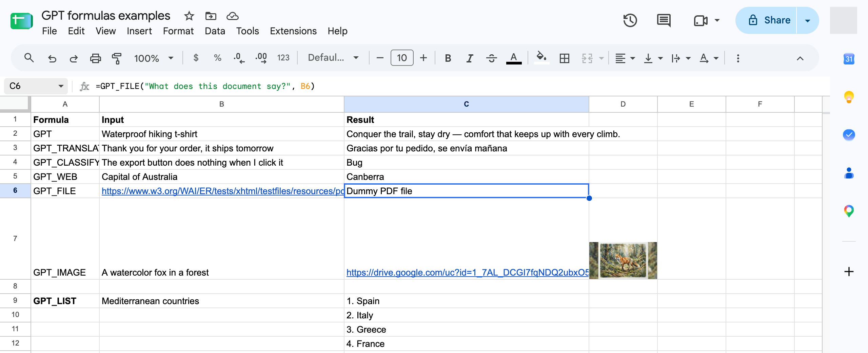Image resolution: width=868 pixels, height=353 pixels.
Task: Open the fill color picker
Action: click(541, 58)
